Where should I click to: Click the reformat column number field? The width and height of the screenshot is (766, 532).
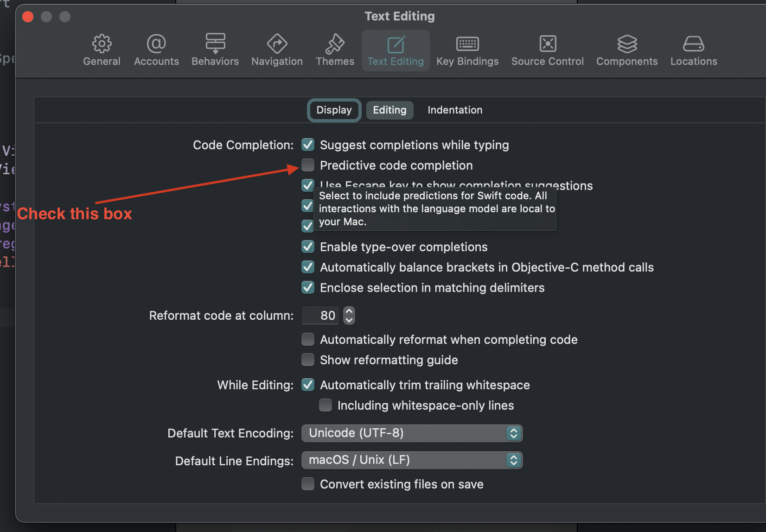320,316
